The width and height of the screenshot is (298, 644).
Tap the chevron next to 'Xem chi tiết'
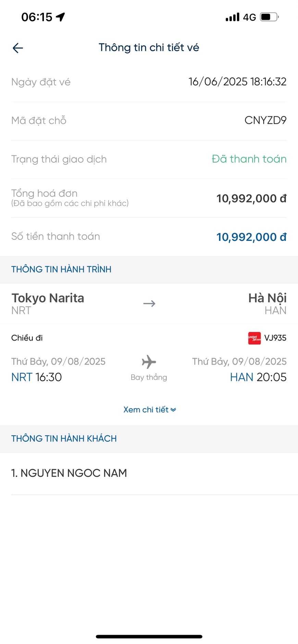pyautogui.click(x=173, y=410)
